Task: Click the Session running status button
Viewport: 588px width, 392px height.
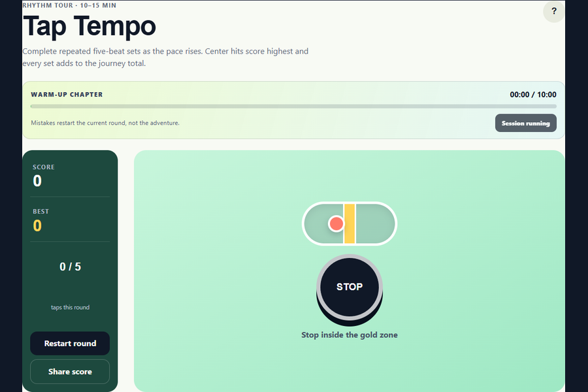Action: (x=525, y=123)
